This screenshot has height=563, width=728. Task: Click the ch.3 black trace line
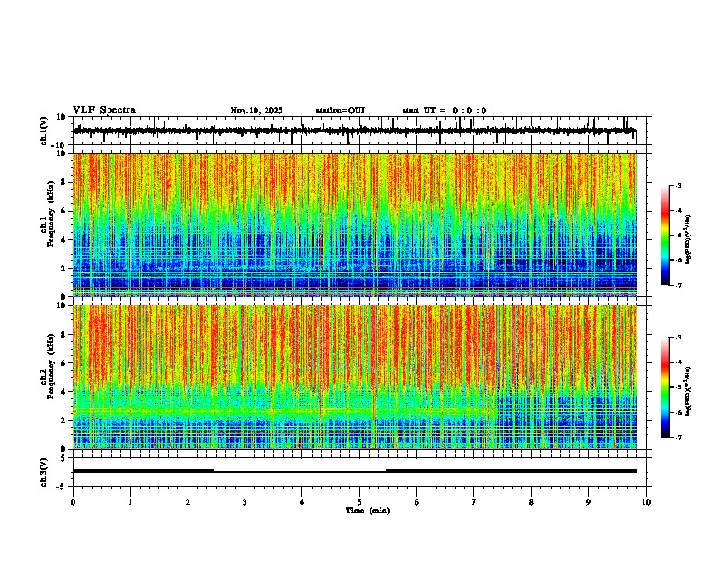click(x=355, y=471)
